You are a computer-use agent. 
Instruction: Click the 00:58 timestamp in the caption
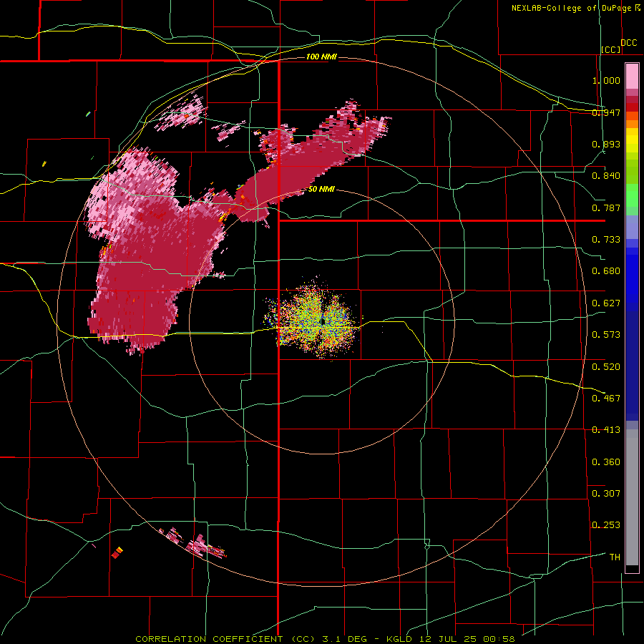pos(499,639)
